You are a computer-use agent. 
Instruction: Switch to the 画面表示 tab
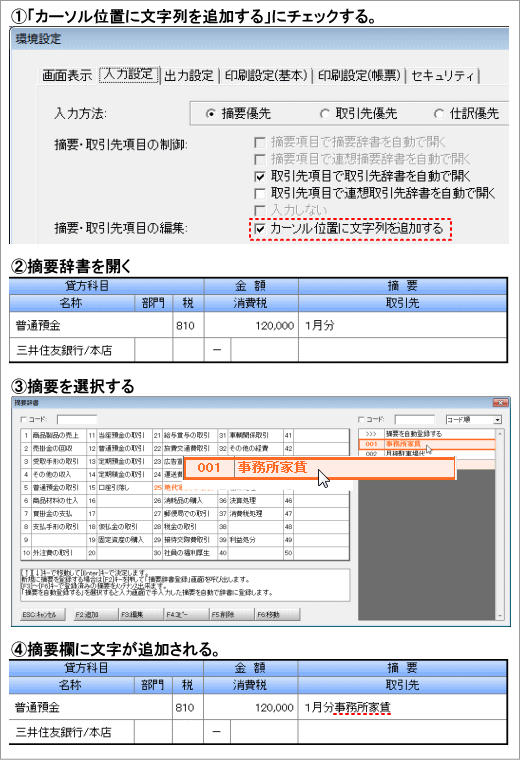pyautogui.click(x=67, y=76)
